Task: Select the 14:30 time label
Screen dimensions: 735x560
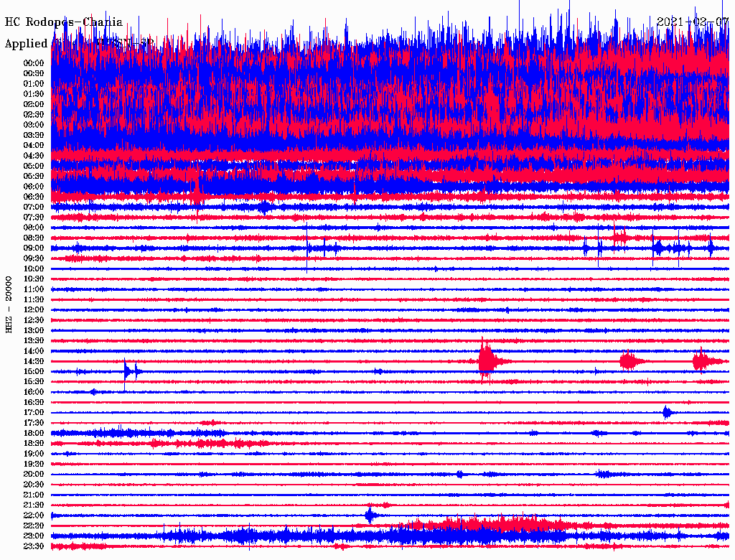Action: tap(33, 361)
